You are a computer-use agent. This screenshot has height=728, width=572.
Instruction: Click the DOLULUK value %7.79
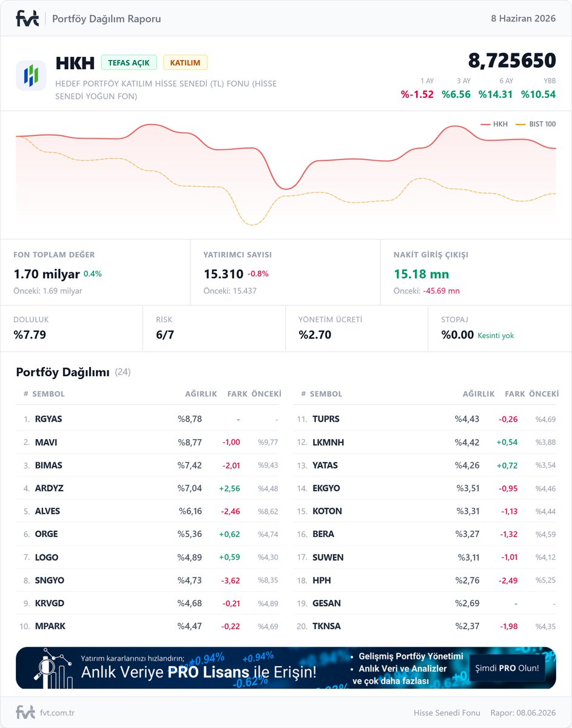(30, 334)
